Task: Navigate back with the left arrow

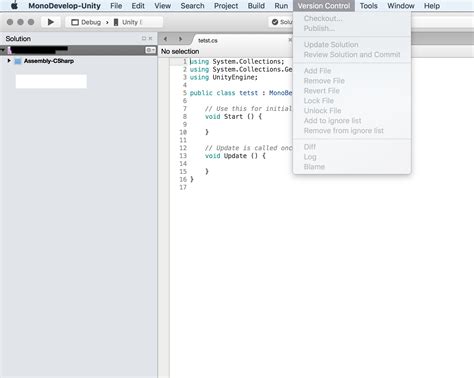Action: [x=165, y=39]
